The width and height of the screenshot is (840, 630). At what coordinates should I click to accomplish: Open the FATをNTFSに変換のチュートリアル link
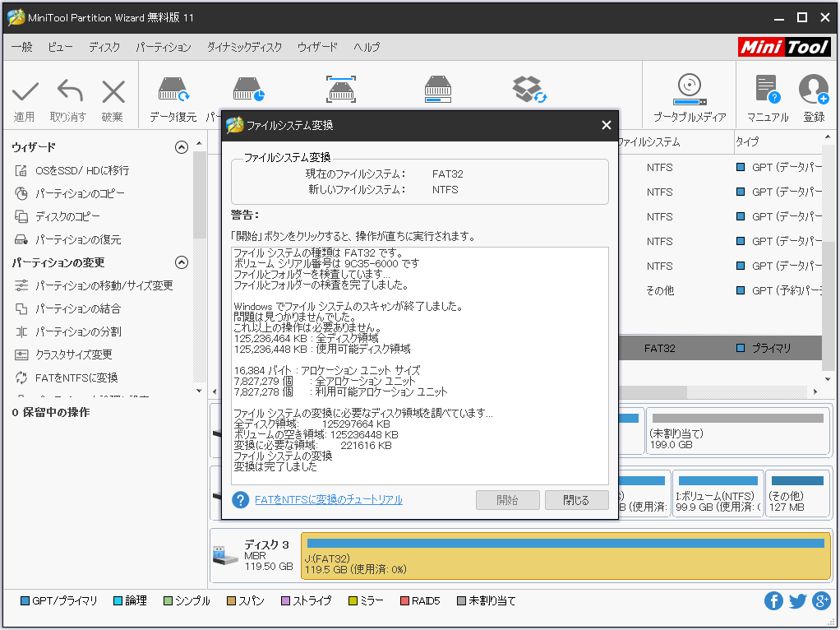[328, 500]
